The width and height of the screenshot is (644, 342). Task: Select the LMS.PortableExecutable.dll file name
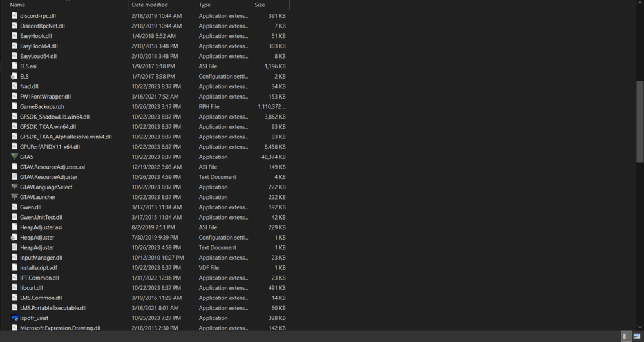click(53, 308)
